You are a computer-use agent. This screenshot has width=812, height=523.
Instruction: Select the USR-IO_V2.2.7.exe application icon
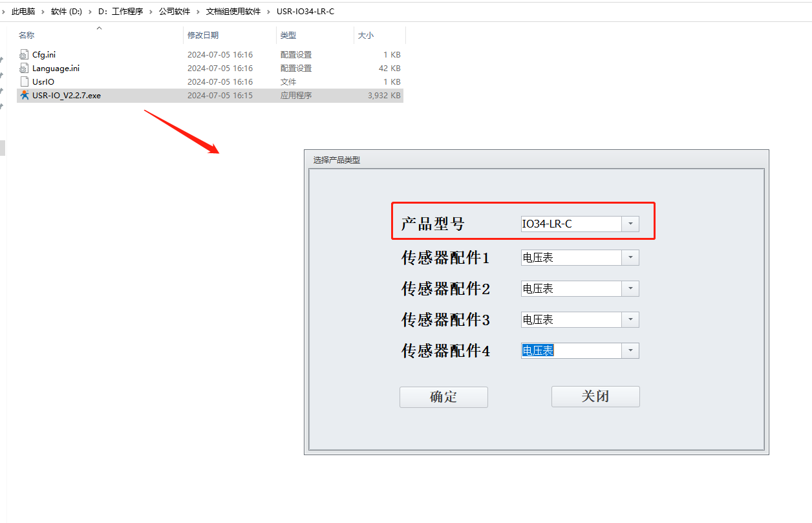click(25, 95)
